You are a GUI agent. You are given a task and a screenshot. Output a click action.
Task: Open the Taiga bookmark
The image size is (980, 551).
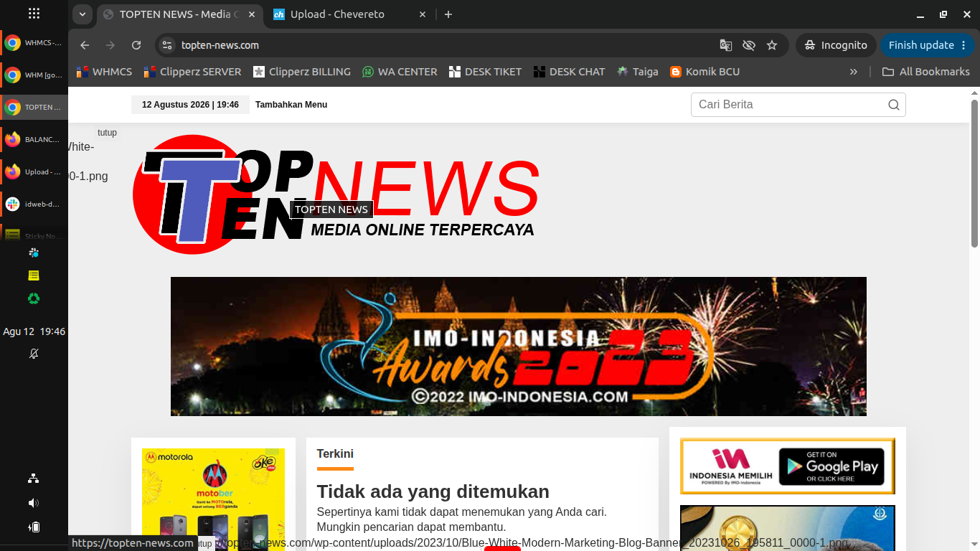[638, 72]
